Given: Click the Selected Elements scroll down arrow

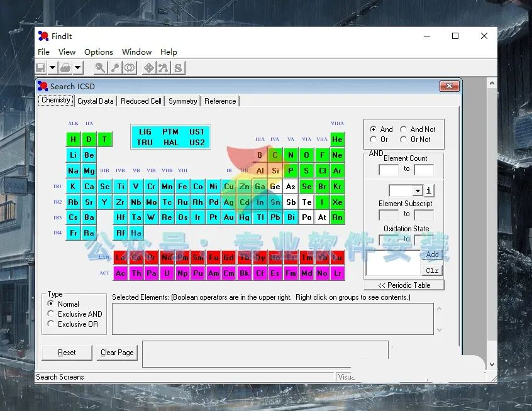Looking at the screenshot, I should coord(439,329).
